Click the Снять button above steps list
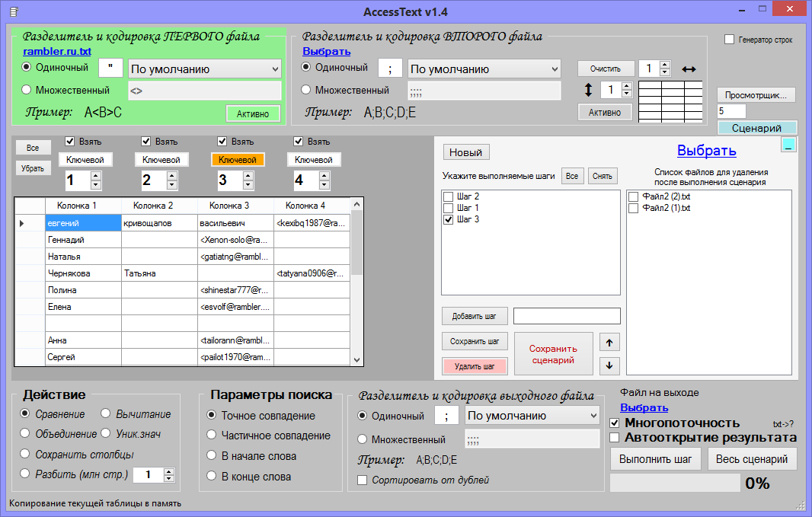812x517 pixels. pos(603,176)
